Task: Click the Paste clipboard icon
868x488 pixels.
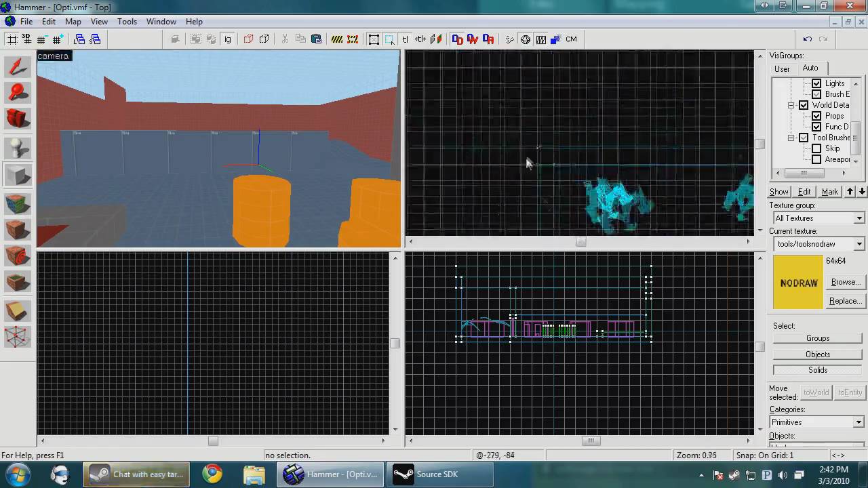Action: (x=316, y=39)
